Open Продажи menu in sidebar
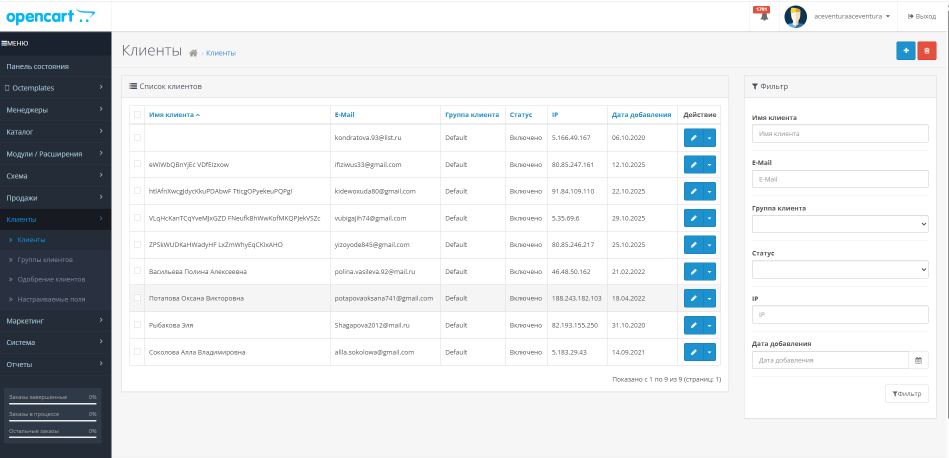 coord(55,197)
